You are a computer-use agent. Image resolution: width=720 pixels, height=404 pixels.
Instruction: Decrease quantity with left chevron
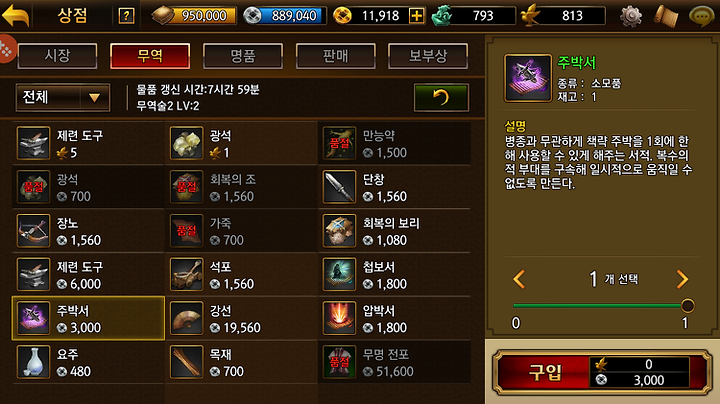pos(519,279)
